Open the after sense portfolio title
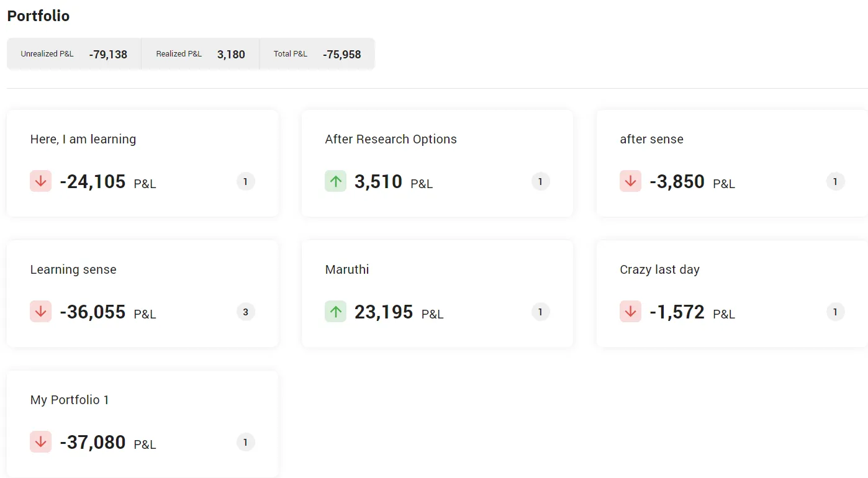The image size is (868, 478). coord(651,139)
